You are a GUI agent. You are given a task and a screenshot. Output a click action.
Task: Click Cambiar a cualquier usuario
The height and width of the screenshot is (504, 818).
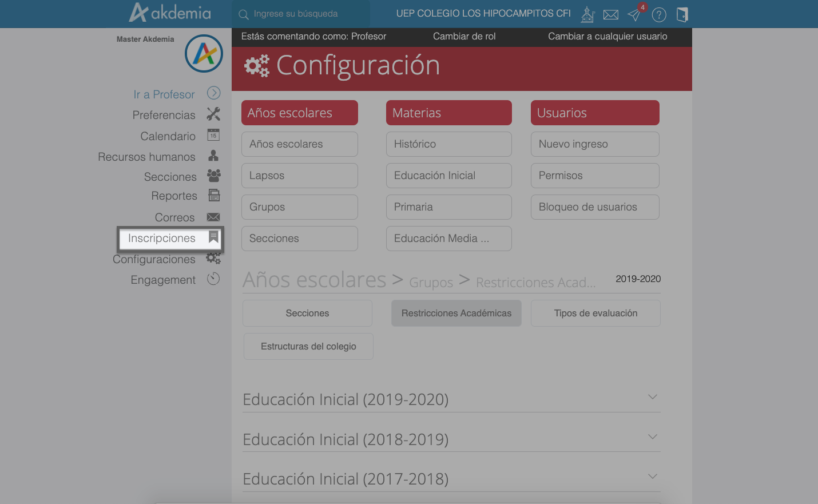coord(607,36)
